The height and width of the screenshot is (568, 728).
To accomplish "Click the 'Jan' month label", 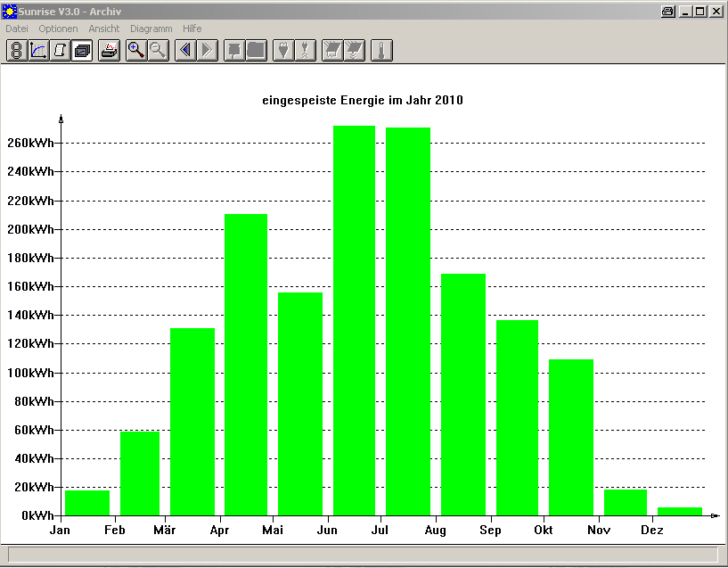I will [x=60, y=530].
